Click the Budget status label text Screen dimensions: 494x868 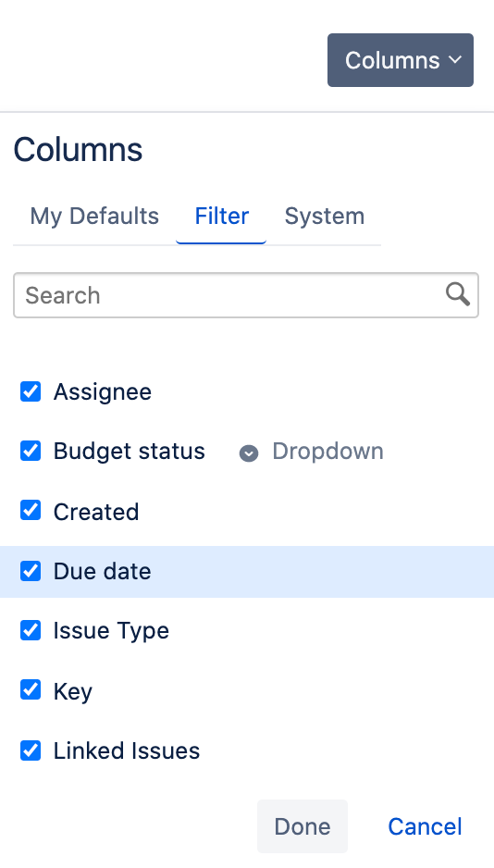(x=129, y=452)
